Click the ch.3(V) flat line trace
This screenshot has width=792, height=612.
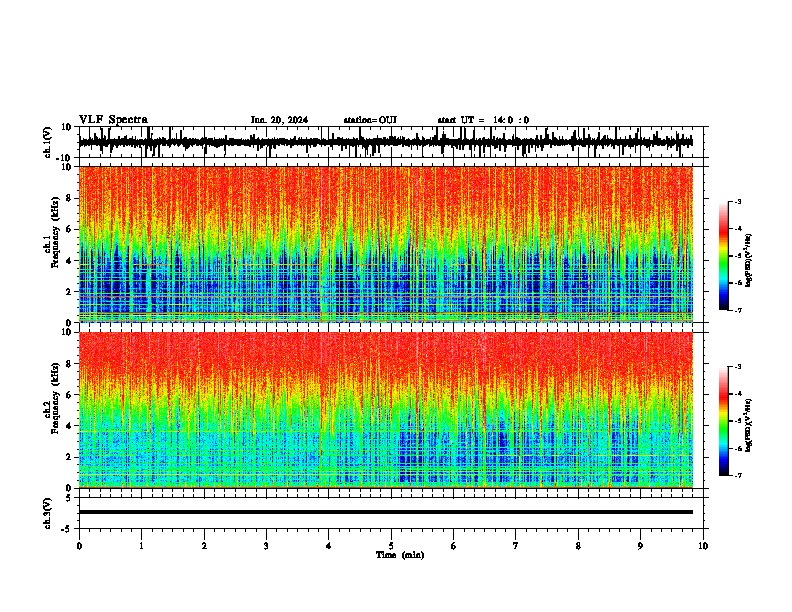(386, 512)
